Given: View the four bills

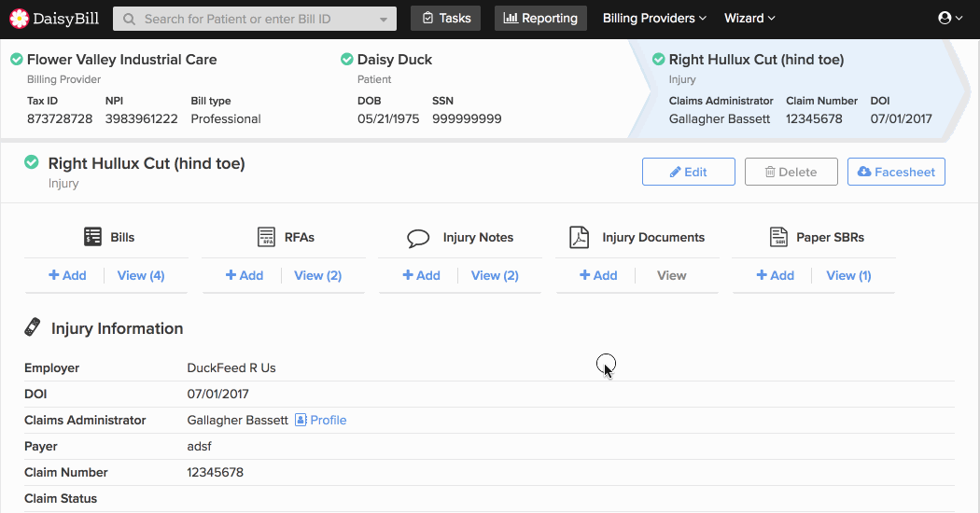Looking at the screenshot, I should tap(141, 275).
